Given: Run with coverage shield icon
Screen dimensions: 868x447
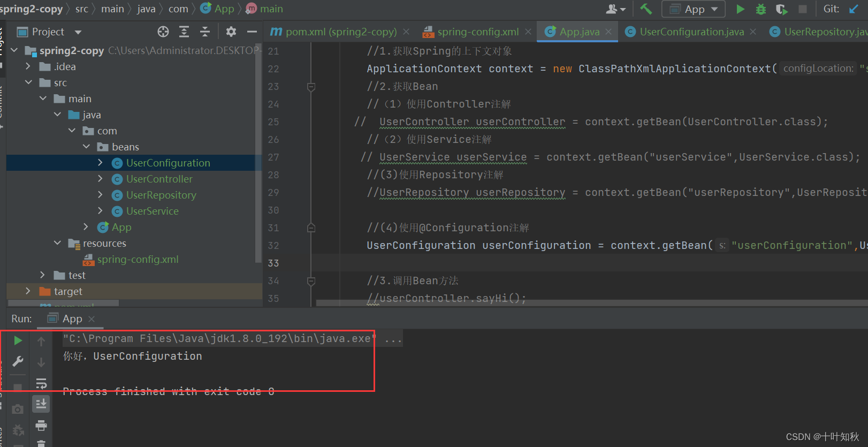Looking at the screenshot, I should (x=781, y=9).
